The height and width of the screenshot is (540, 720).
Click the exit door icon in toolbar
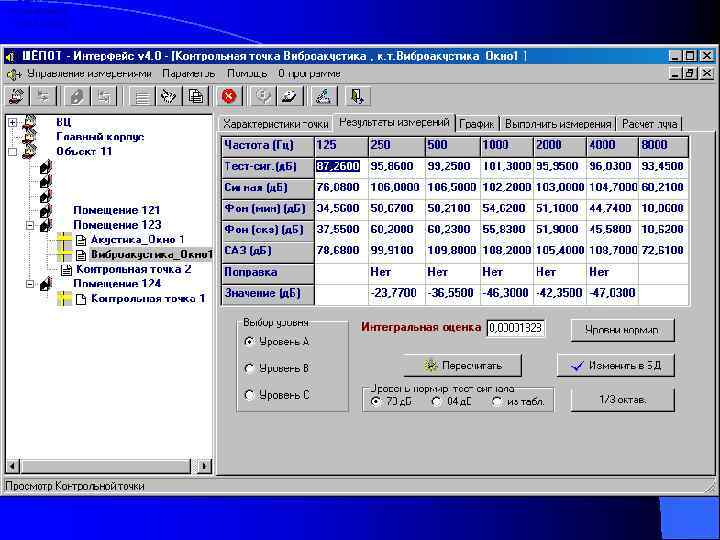(x=355, y=96)
